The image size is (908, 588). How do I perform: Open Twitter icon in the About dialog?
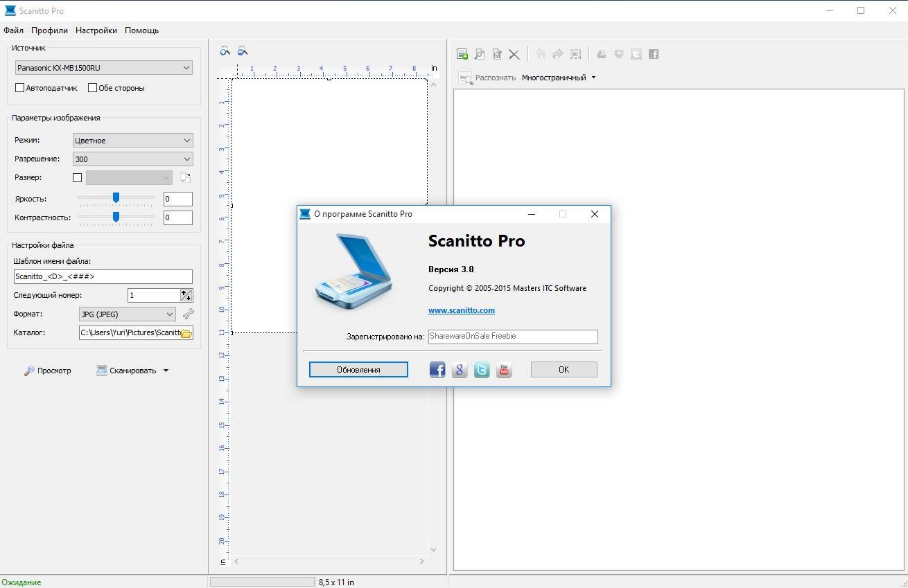point(482,370)
